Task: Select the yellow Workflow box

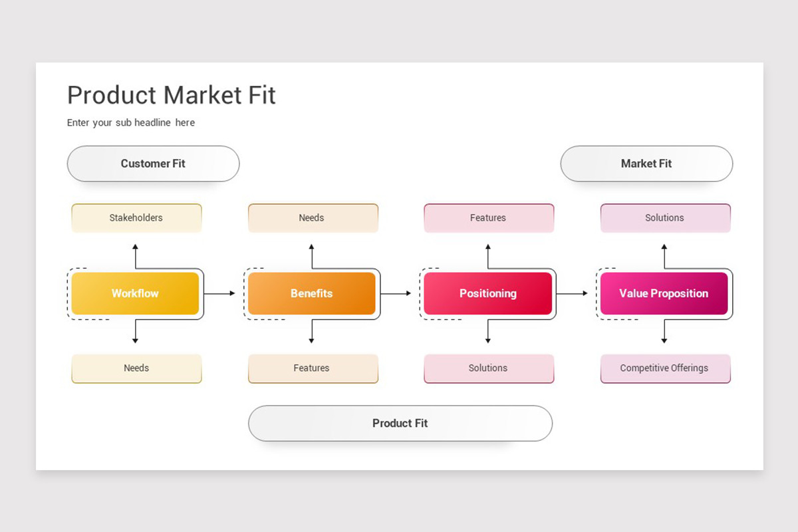Action: pyautogui.click(x=135, y=293)
